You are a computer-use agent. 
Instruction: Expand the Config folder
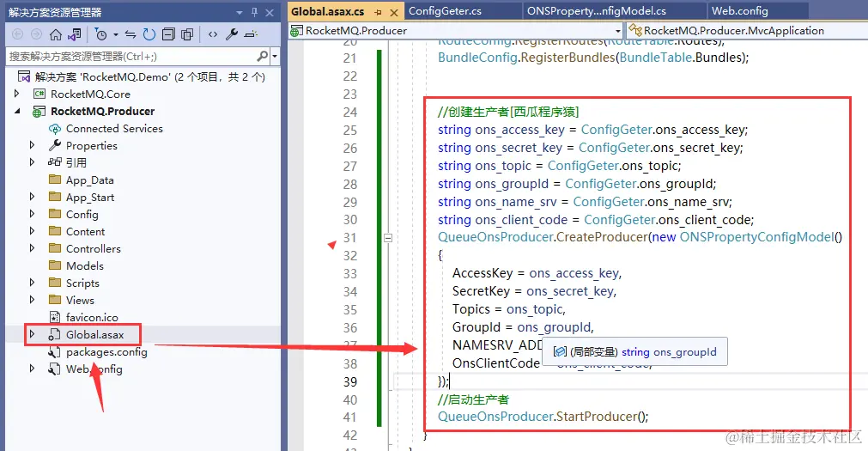(x=32, y=214)
